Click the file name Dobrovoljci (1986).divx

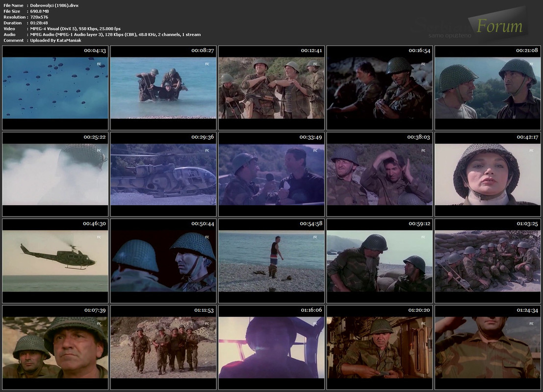point(54,5)
